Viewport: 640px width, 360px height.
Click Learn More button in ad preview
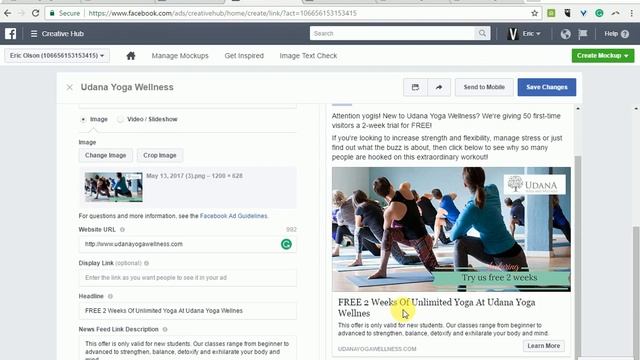(544, 346)
